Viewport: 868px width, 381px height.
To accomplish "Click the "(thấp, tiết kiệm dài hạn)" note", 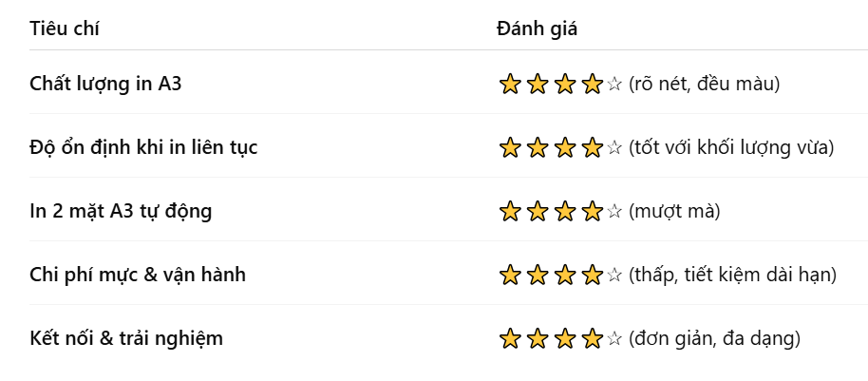I will click(x=732, y=275).
